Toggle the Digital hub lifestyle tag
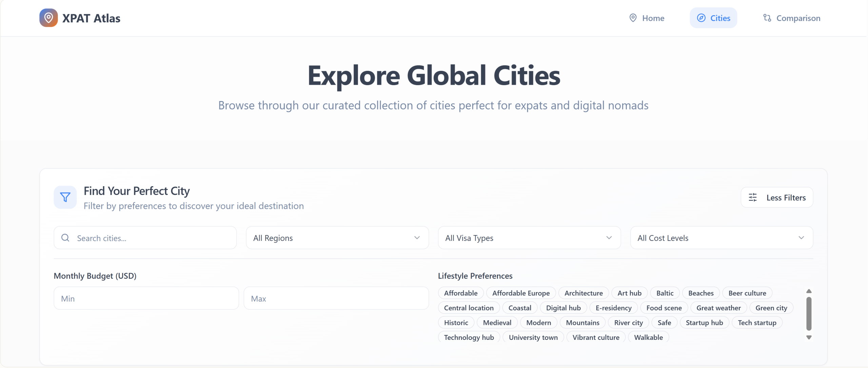Screen dimensions: 868x368 [563, 308]
